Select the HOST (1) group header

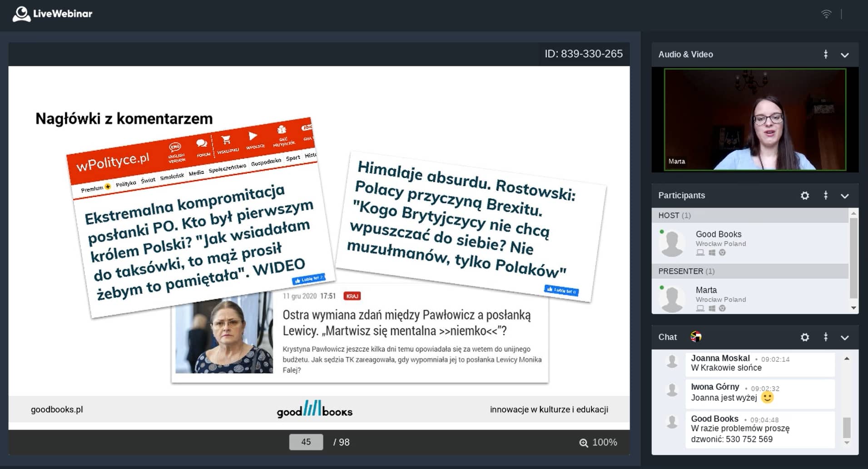[750, 215]
